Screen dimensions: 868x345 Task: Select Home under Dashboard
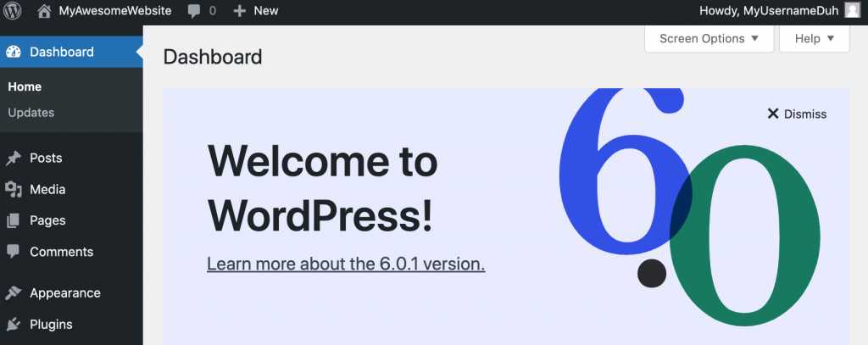(25, 87)
